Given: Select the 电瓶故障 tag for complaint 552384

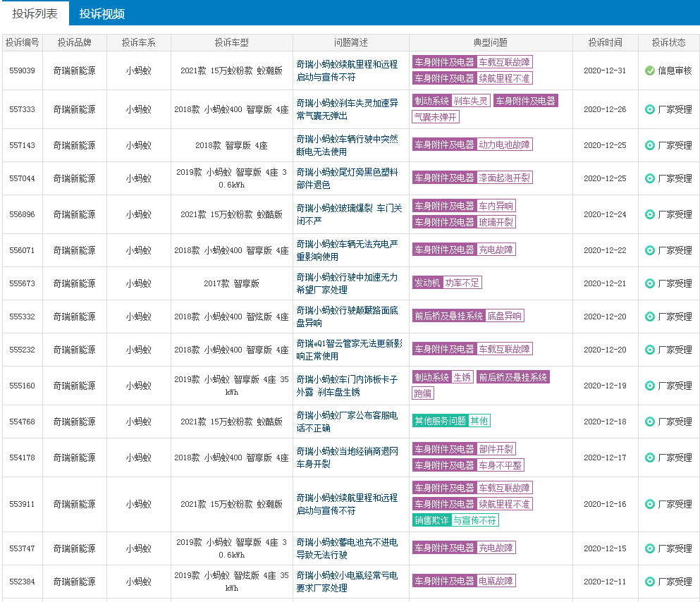Looking at the screenshot, I should point(498,581).
